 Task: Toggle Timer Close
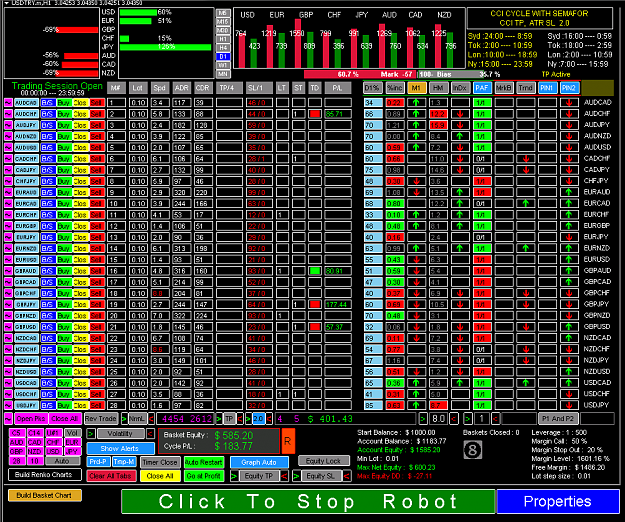pos(159,463)
